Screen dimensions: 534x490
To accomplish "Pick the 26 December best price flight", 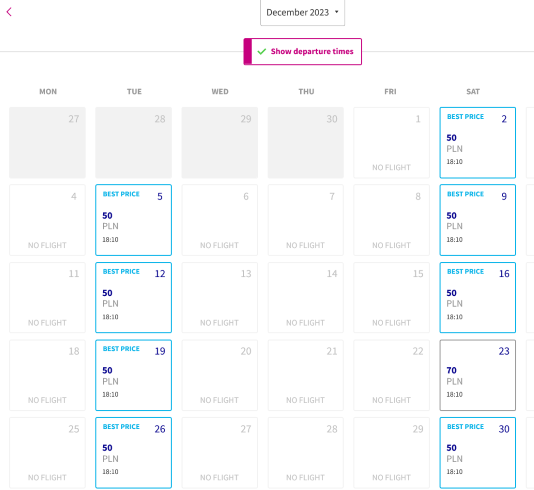I will point(134,453).
